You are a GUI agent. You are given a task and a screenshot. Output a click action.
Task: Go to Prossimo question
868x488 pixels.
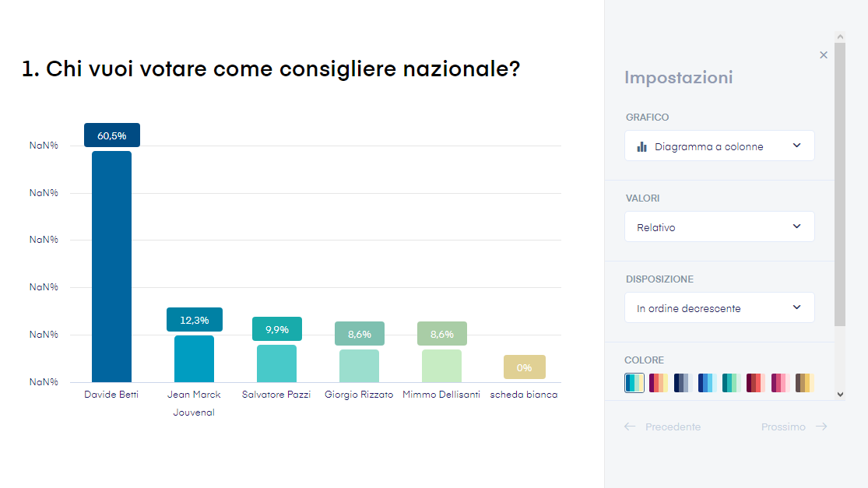[x=794, y=427]
